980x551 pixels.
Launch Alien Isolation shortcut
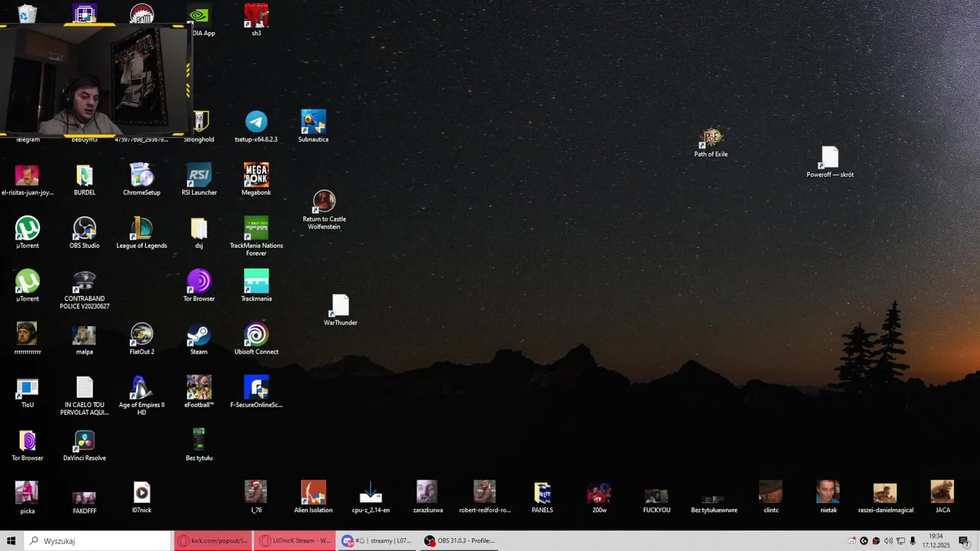click(x=313, y=497)
